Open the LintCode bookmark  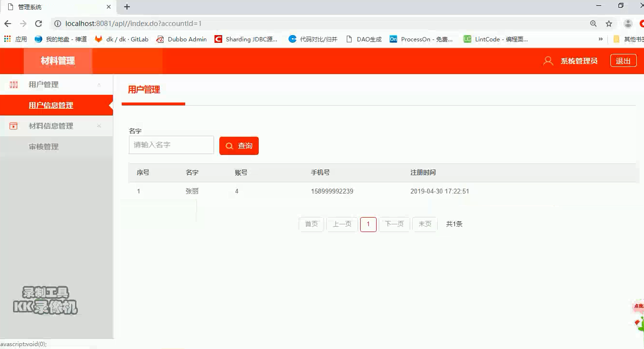click(496, 39)
